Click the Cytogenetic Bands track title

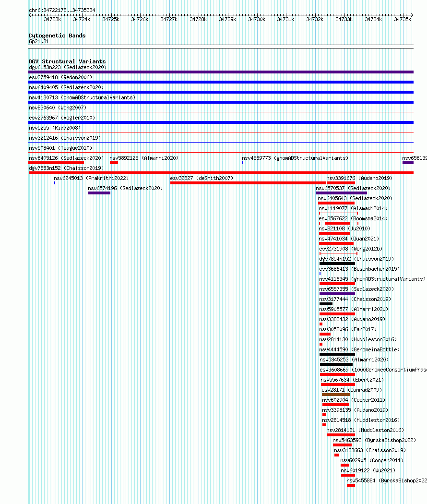coord(57,36)
